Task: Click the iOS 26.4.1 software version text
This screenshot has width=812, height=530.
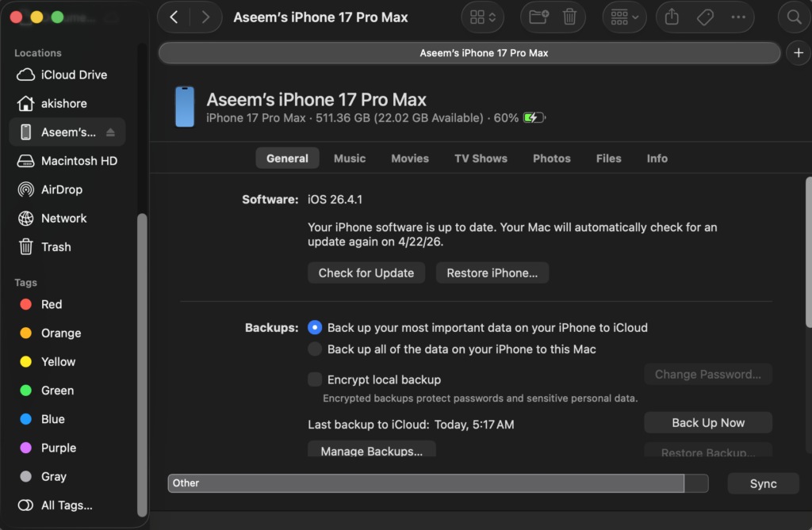Action: [335, 200]
